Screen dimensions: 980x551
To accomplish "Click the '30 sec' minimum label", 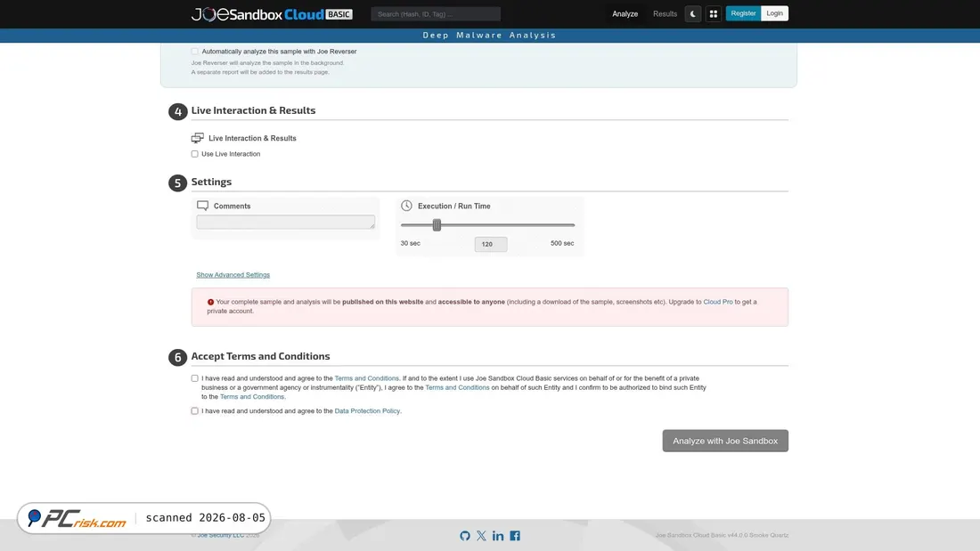I will (x=410, y=243).
